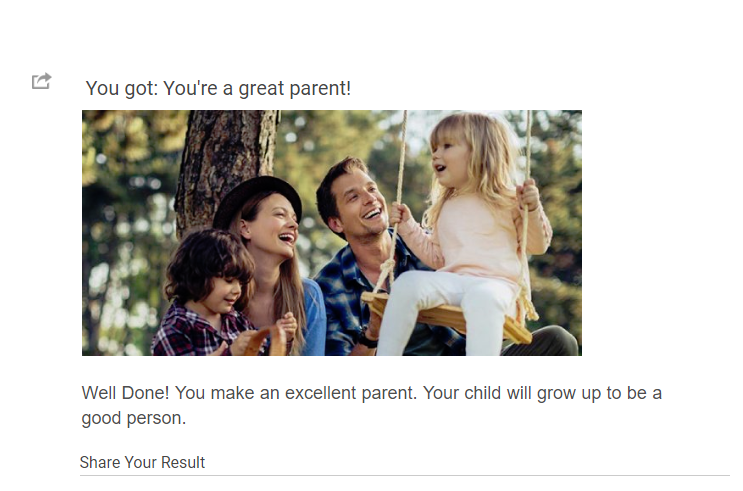This screenshot has height=491, width=743.
Task: Select the "You got: You're a great parent!" heading
Action: point(218,89)
